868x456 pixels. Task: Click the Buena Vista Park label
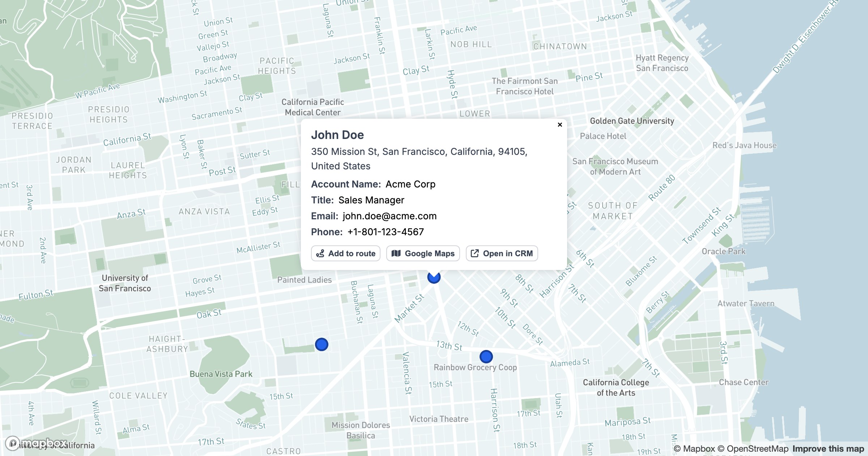pos(221,374)
